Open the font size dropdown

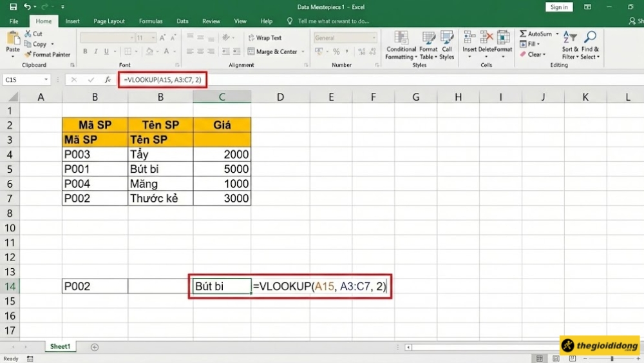(153, 38)
